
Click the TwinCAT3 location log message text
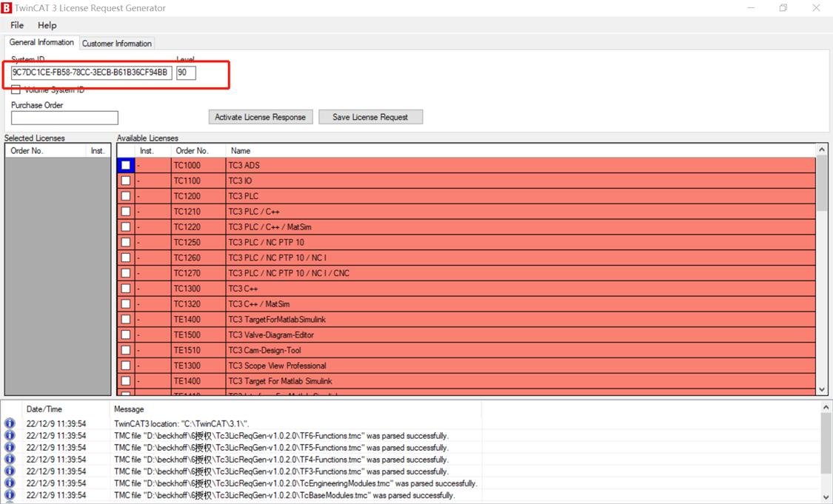point(181,424)
